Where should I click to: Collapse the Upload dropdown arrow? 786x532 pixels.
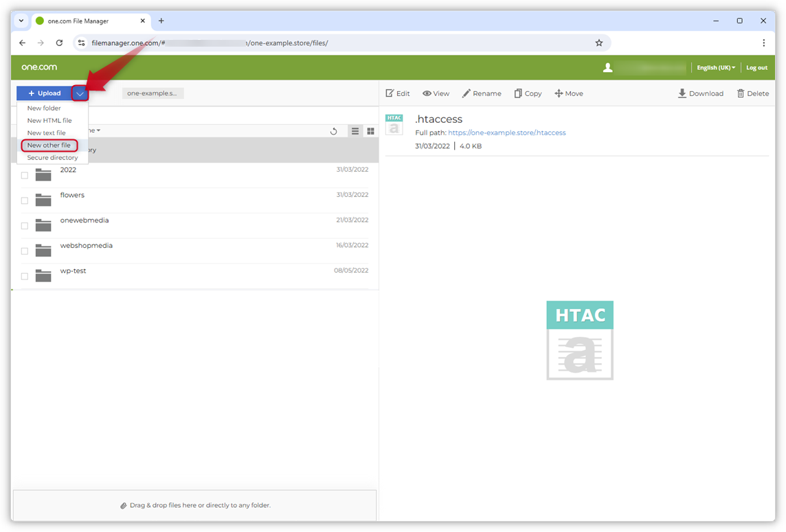pyautogui.click(x=80, y=93)
